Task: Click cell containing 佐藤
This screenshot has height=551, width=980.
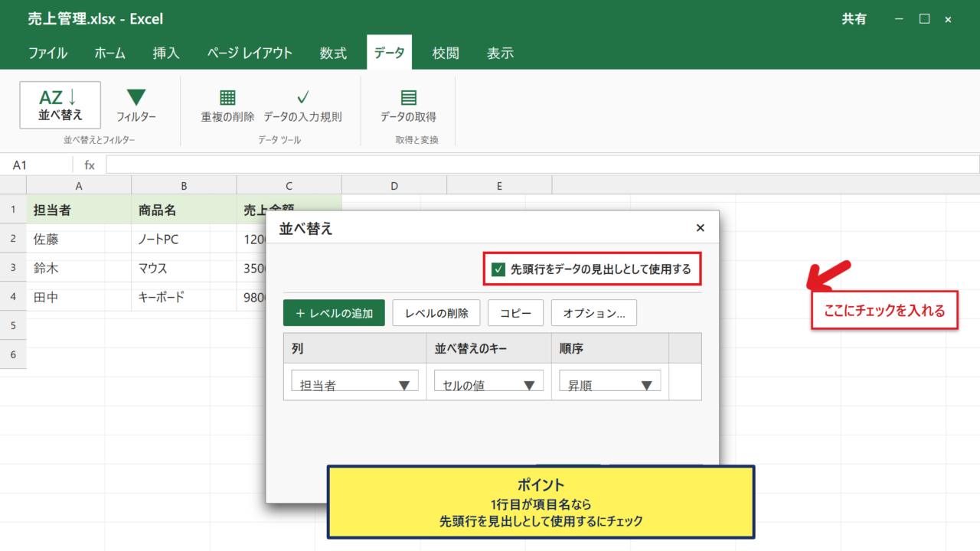Action: pos(79,239)
